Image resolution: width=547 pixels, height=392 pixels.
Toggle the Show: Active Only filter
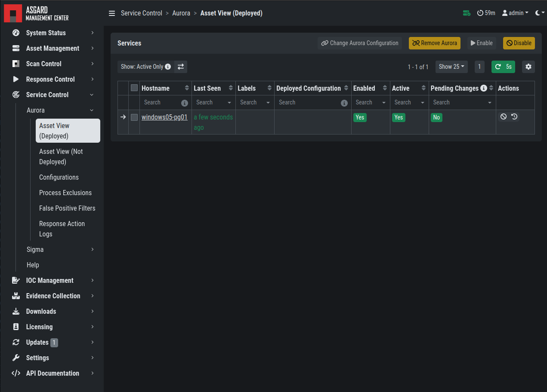(146, 67)
